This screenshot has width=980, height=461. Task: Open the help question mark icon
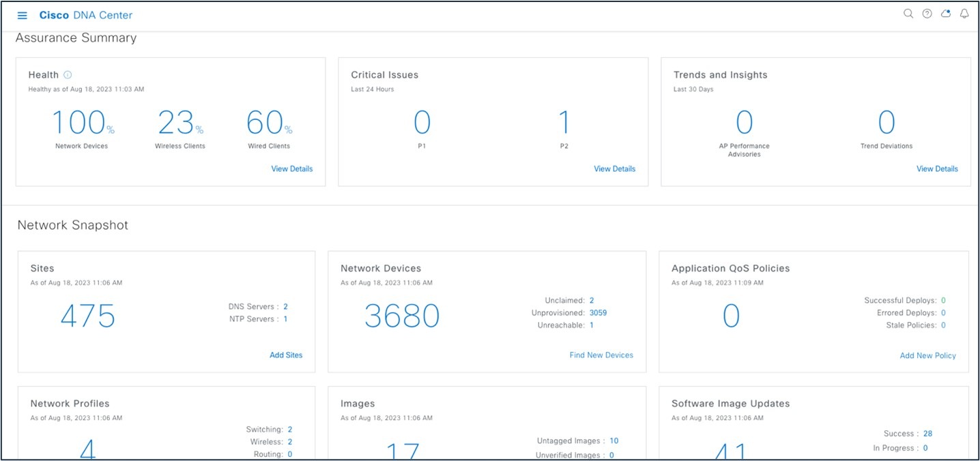[926, 13]
